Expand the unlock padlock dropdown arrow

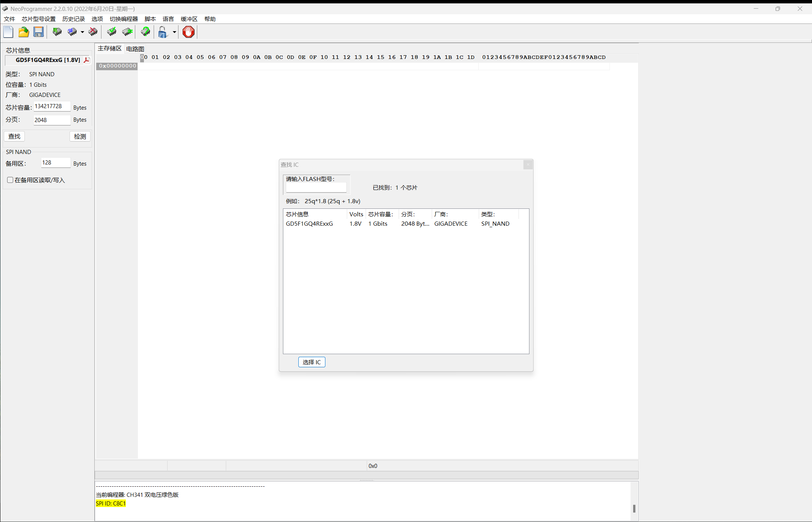(174, 32)
